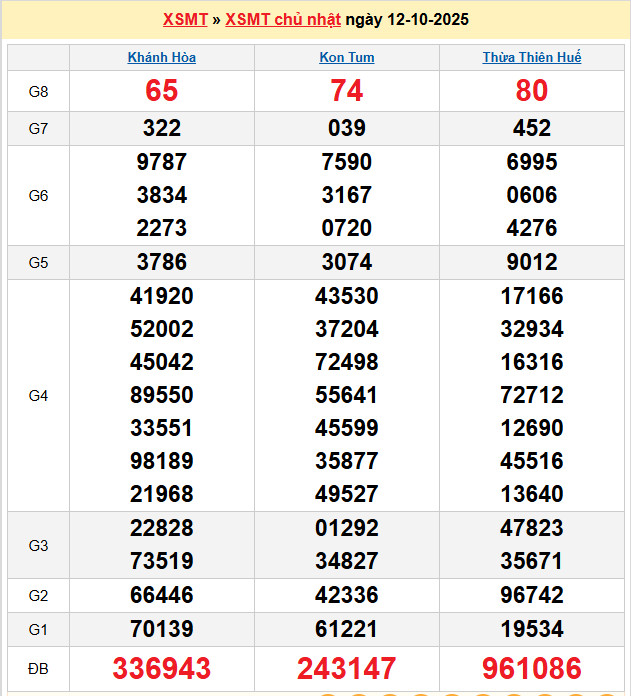631x696 pixels.
Task: Click the G8 result 74 for Kon Tum
Action: pos(347,91)
